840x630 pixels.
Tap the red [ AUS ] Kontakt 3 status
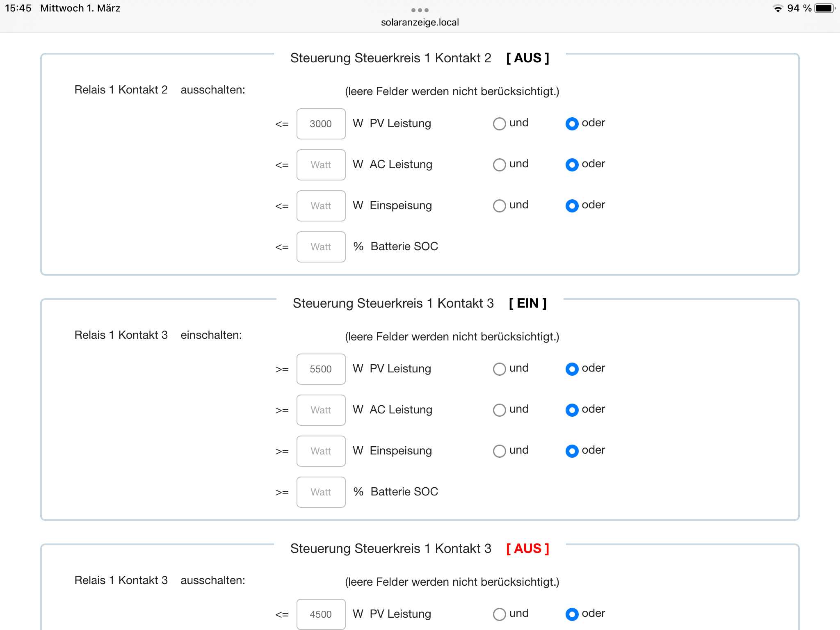coord(527,549)
